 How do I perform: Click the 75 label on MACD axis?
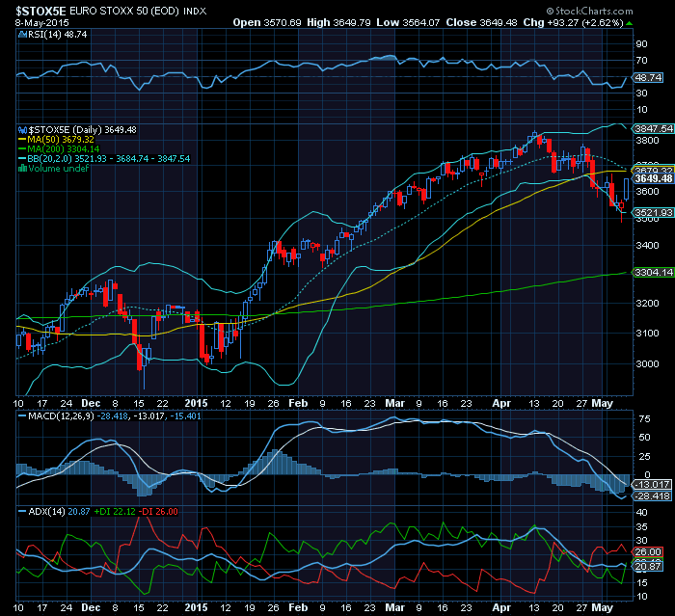click(644, 419)
